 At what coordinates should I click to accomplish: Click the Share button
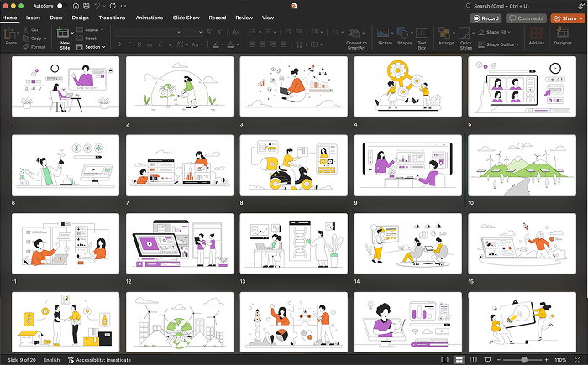point(568,18)
